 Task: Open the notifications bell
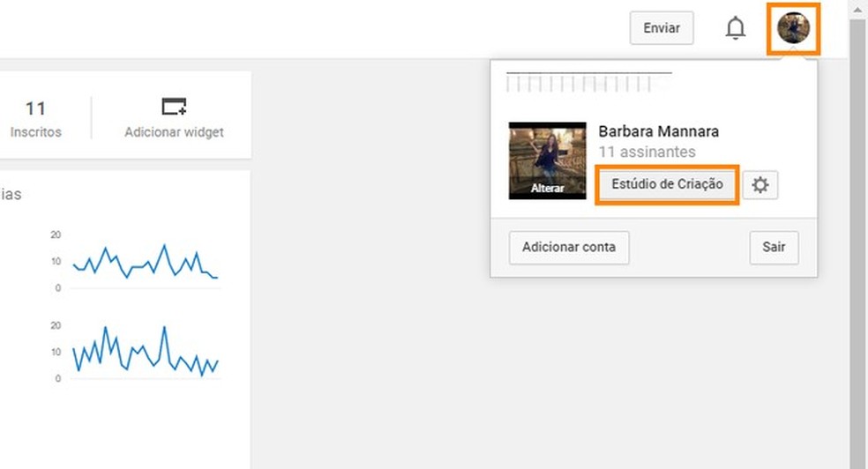click(735, 27)
